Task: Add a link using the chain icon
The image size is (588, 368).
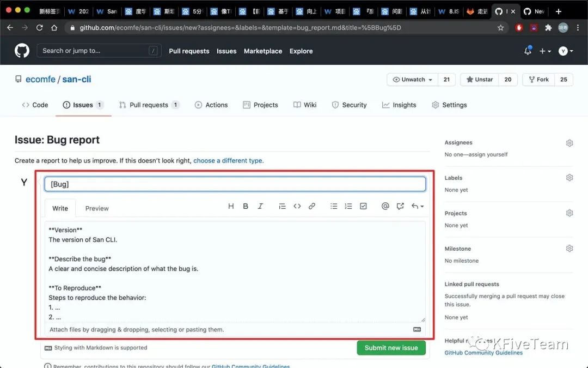Action: 311,206
